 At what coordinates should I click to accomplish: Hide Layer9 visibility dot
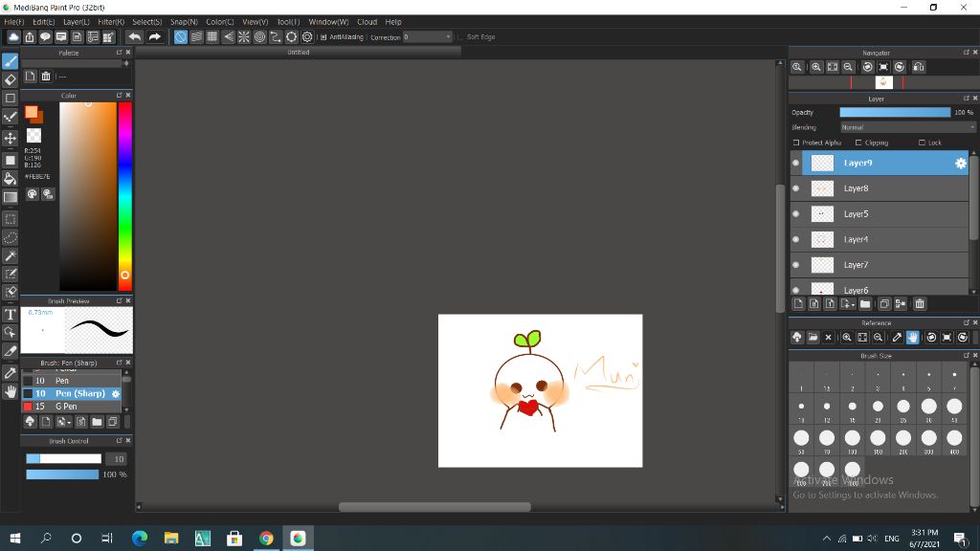pyautogui.click(x=795, y=163)
